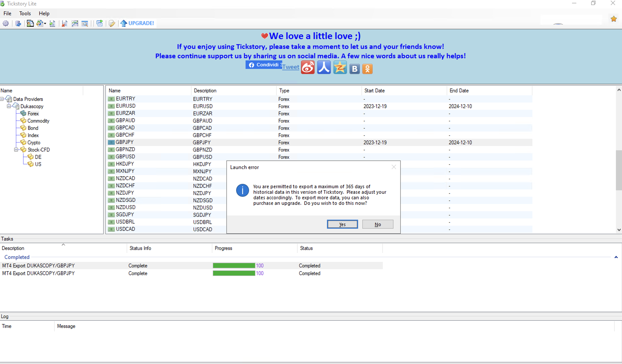Image resolution: width=622 pixels, height=364 pixels.
Task: Close the Launch error dialog with X
Action: 394,167
